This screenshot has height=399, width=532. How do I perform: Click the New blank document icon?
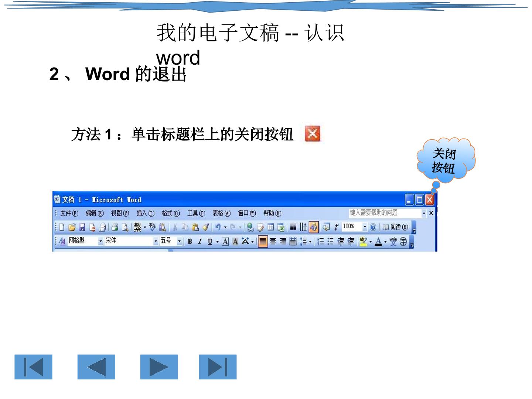click(62, 228)
